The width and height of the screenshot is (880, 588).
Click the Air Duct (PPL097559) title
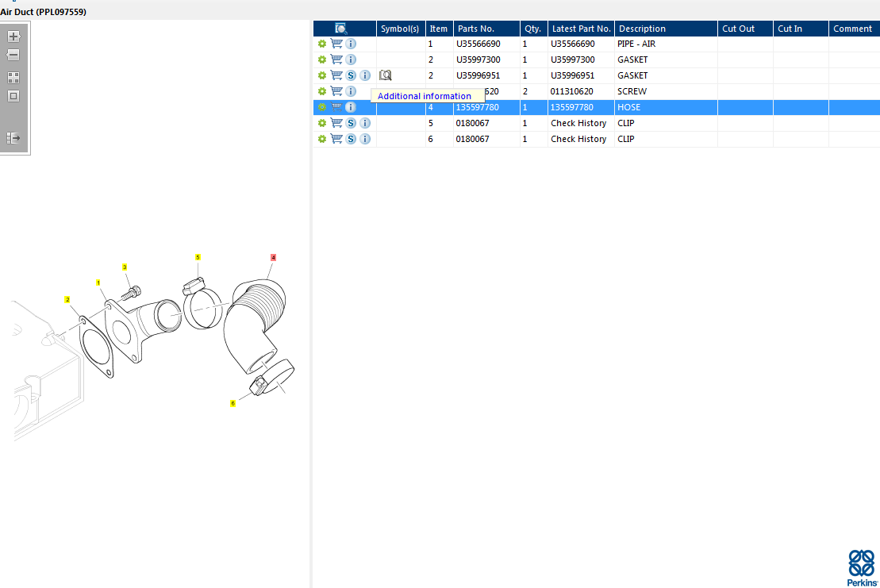tap(43, 12)
